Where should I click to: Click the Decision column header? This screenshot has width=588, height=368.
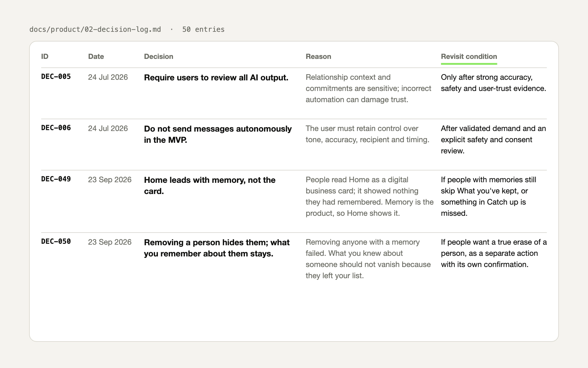pos(159,57)
